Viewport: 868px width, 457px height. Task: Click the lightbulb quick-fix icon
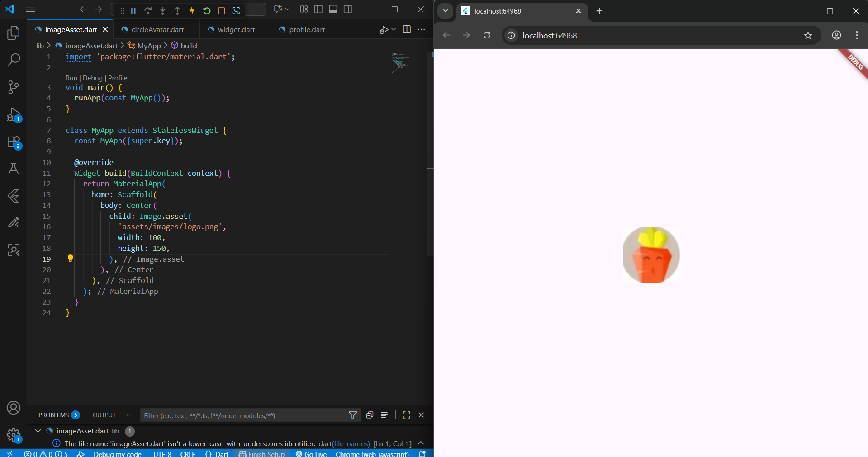coord(70,259)
